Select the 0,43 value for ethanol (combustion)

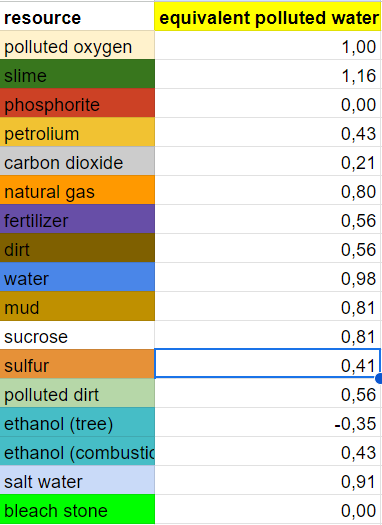tap(268, 451)
